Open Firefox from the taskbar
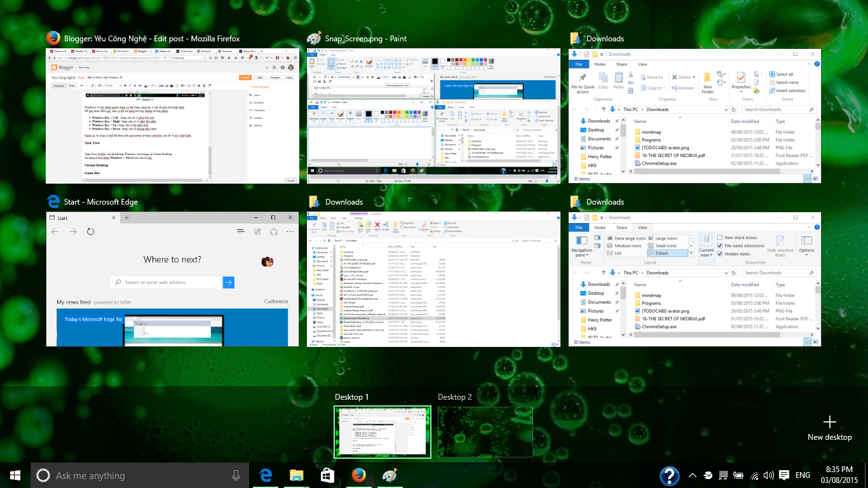Screen dimensions: 868x488 (359, 475)
